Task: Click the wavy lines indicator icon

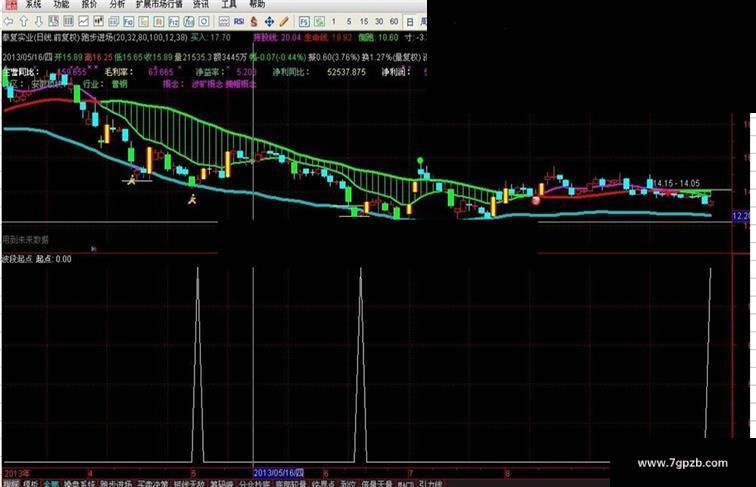Action: (x=224, y=21)
